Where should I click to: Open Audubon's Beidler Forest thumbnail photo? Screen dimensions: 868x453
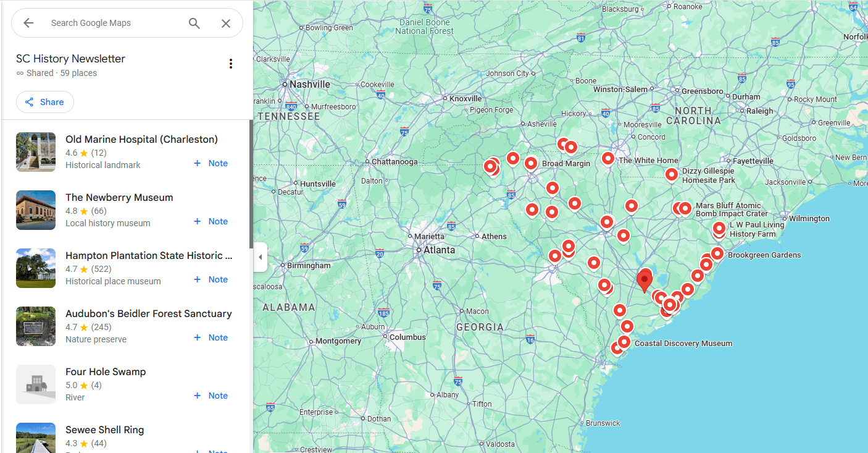(36, 326)
